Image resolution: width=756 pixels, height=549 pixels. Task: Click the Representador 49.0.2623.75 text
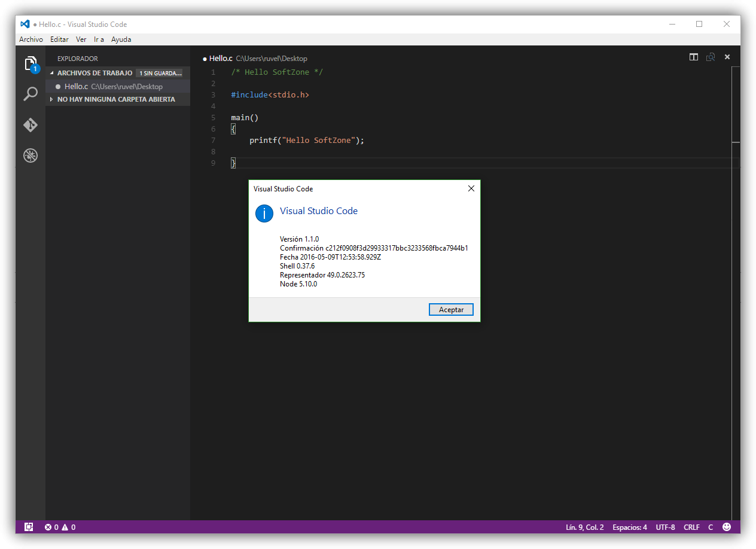[x=322, y=274]
